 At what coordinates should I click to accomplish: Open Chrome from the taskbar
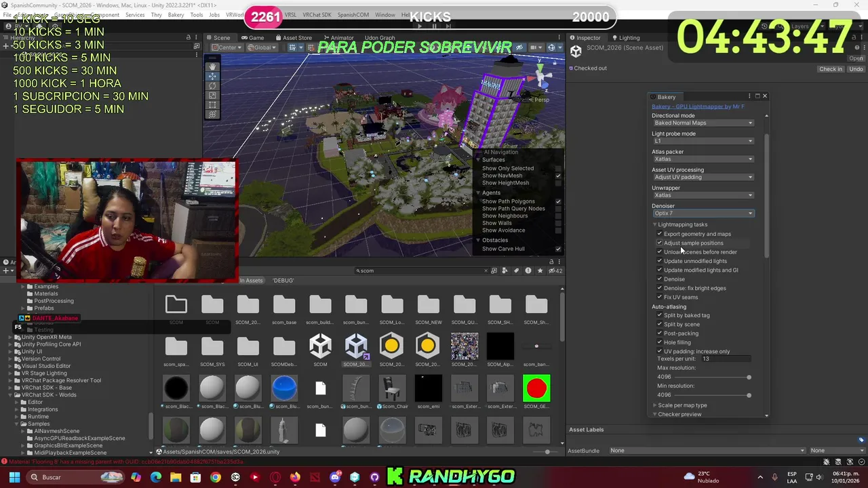(215, 477)
